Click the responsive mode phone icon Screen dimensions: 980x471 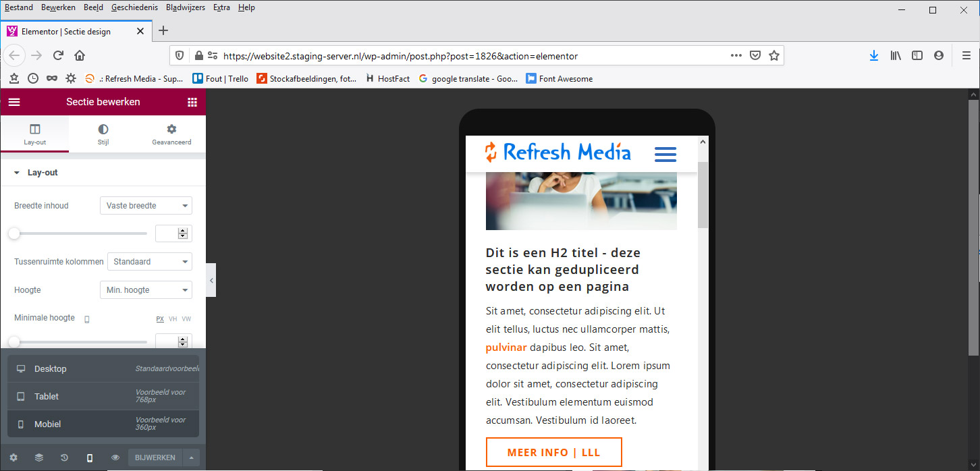coord(90,458)
